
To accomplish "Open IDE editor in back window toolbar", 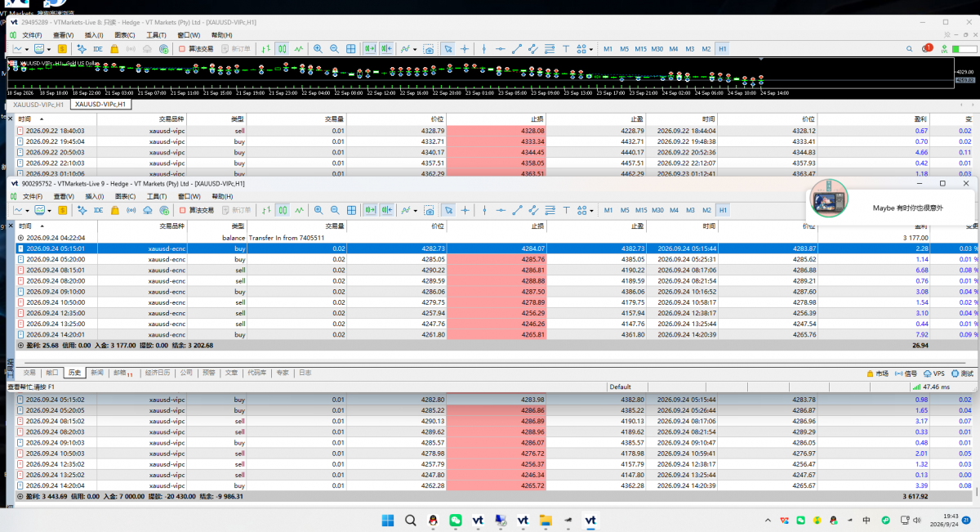I will tap(98, 49).
